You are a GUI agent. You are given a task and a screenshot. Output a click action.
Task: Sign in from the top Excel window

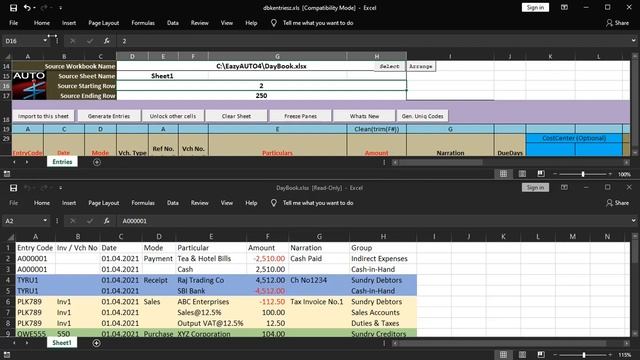coord(535,7)
